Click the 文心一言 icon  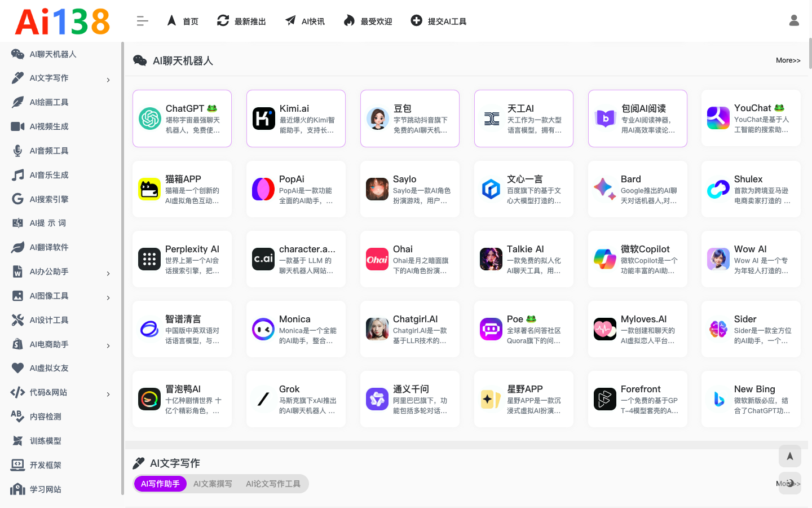pyautogui.click(x=491, y=189)
